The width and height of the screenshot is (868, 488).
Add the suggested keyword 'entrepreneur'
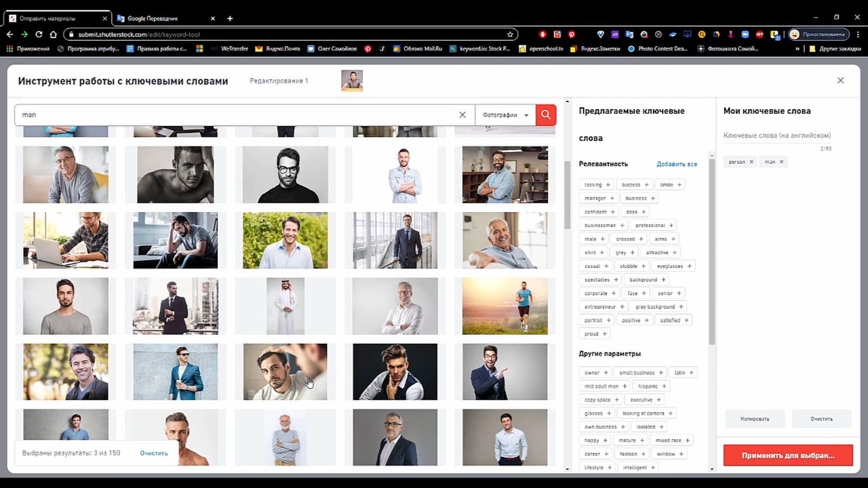(604, 307)
